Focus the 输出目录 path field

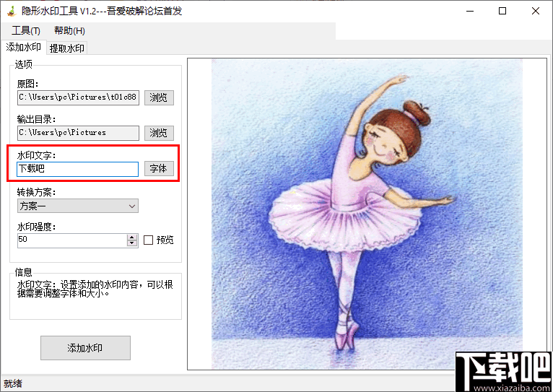[78, 133]
